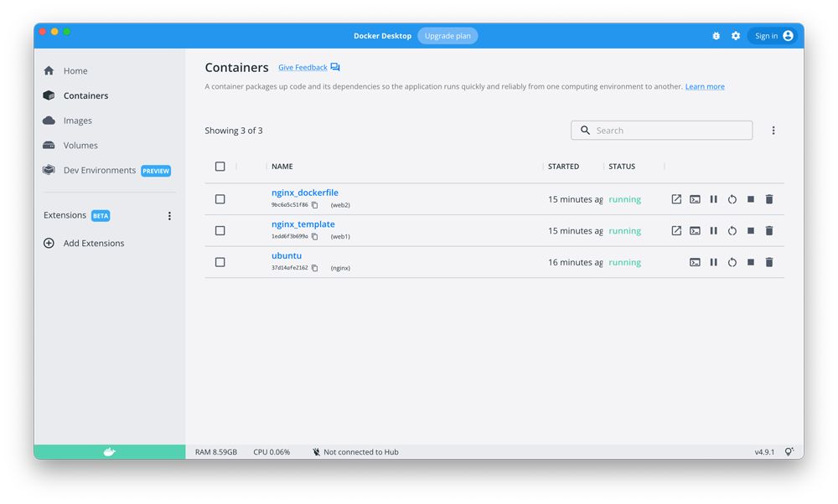Open nginx_template in browser
Screen dimensions: 838x504
pyautogui.click(x=676, y=230)
